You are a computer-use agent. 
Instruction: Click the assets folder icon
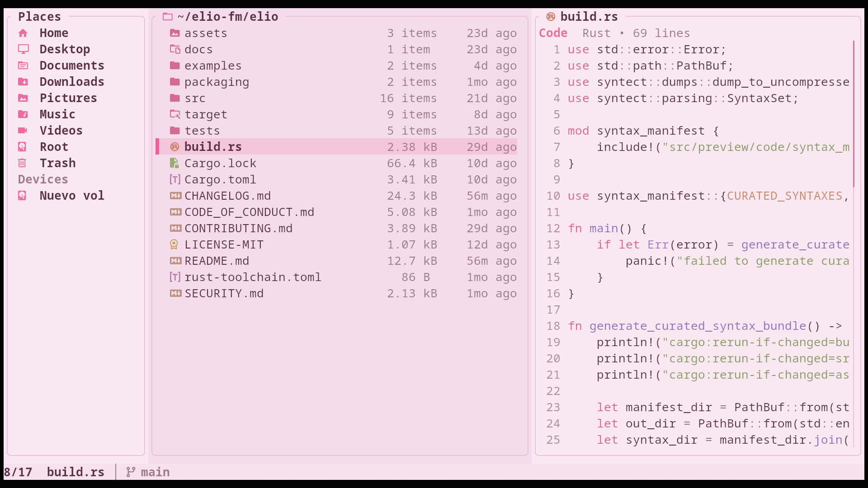(x=175, y=33)
